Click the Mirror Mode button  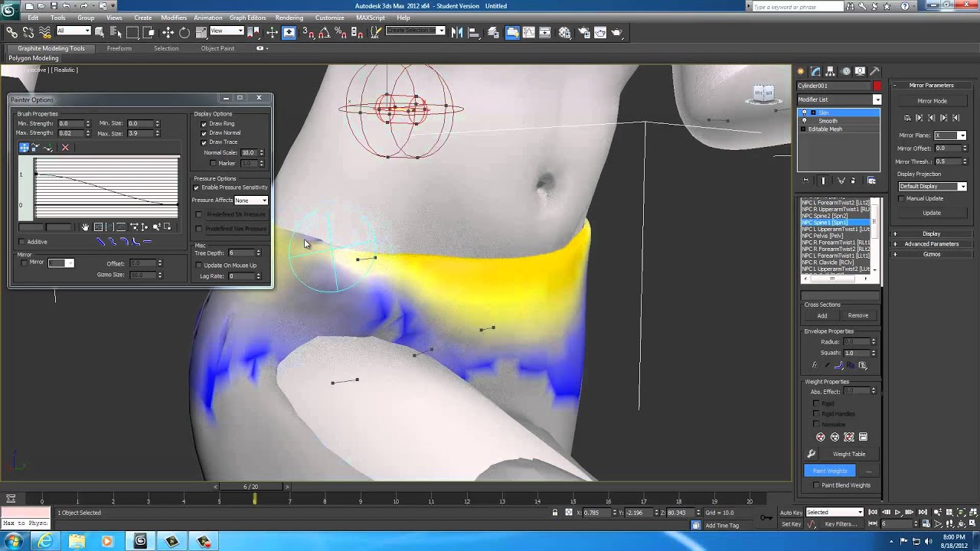tap(932, 101)
